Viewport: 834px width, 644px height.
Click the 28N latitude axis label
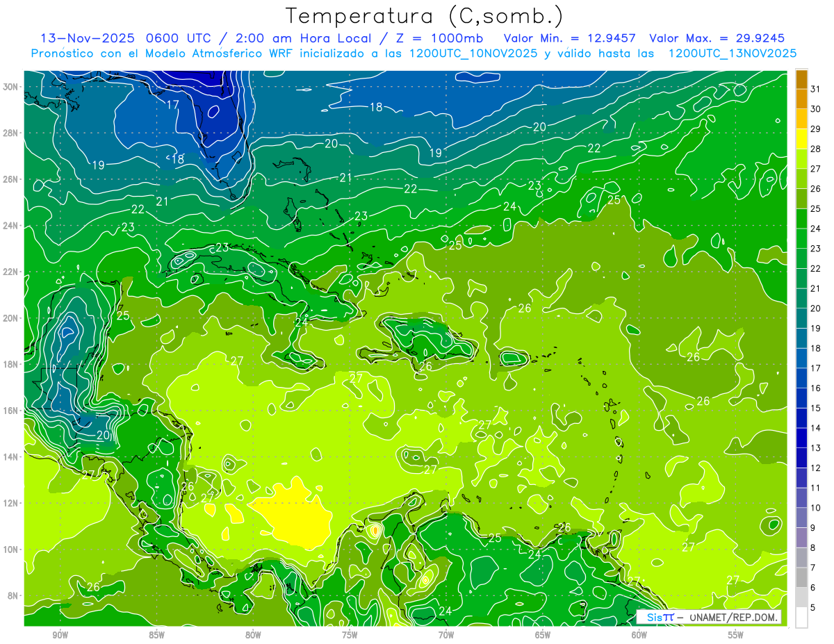pos(12,133)
